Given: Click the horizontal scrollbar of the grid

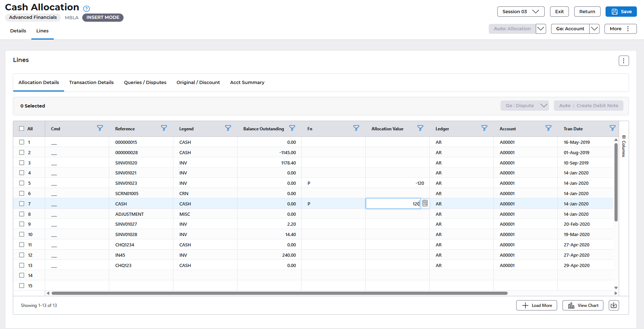Looking at the screenshot, I should click(x=279, y=293).
